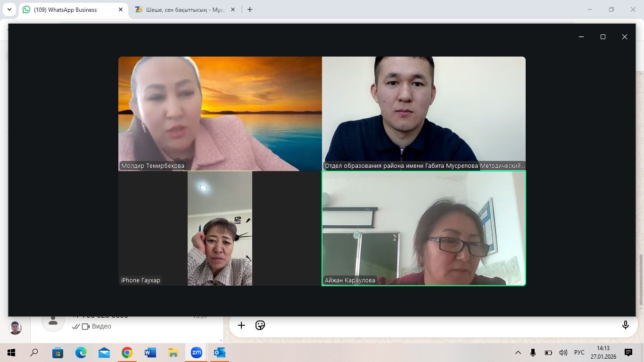The height and width of the screenshot is (362, 644).
Task: Open the Windows notification center
Action: coord(628,353)
